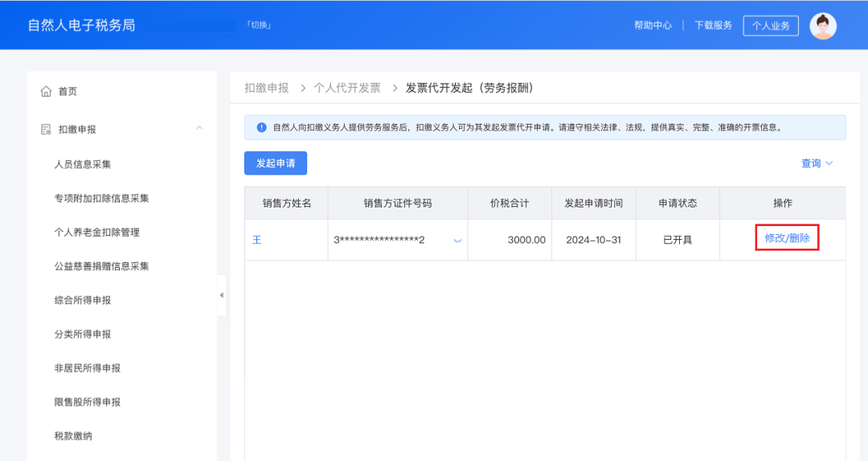The width and height of the screenshot is (868, 461).
Task: Click the 个人业务 button
Action: (771, 26)
